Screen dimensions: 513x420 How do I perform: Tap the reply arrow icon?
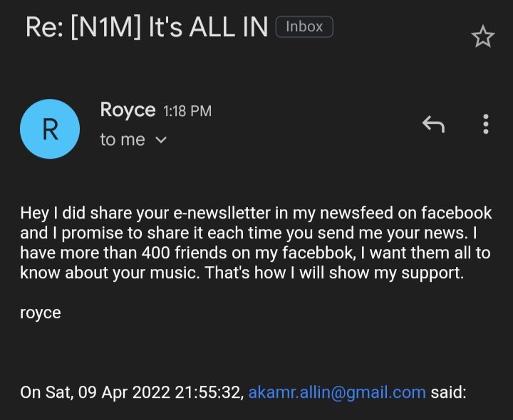tap(433, 124)
